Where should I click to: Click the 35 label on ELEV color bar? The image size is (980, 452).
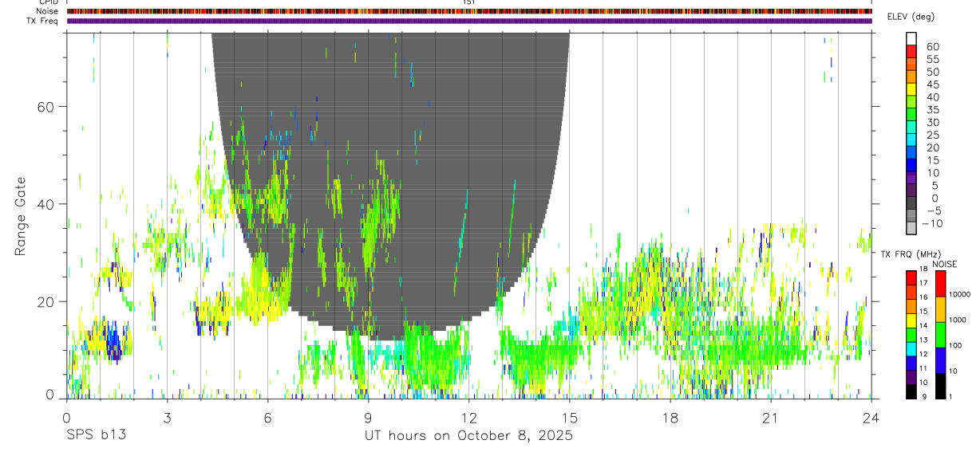point(932,110)
